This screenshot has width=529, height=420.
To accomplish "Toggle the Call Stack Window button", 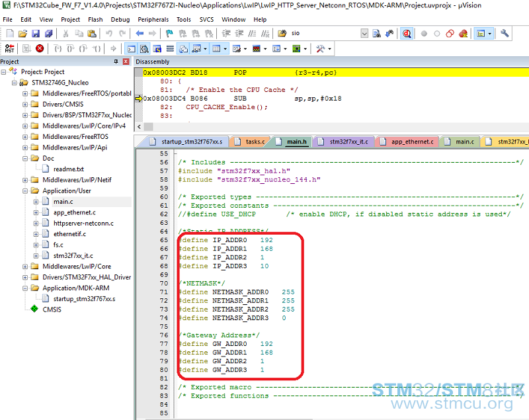I will tap(183, 49).
